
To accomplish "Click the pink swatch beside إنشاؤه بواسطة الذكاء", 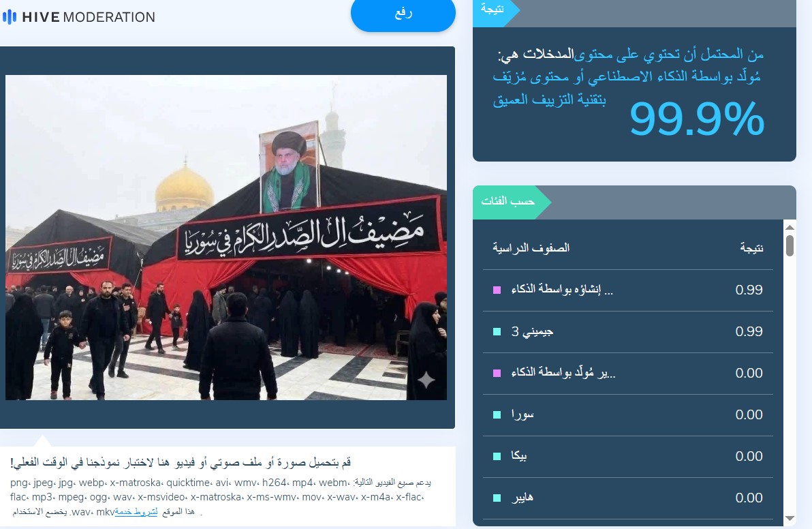I will [x=497, y=290].
